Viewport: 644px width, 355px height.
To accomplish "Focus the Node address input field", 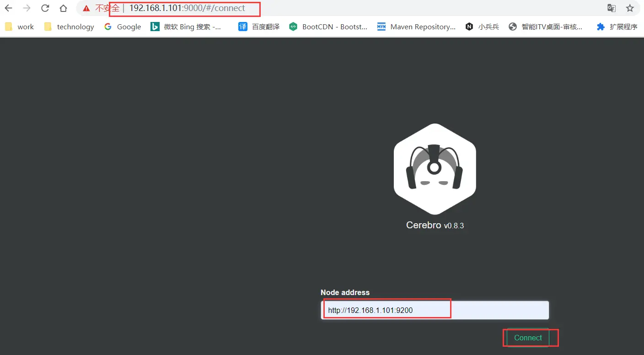I will (435, 310).
